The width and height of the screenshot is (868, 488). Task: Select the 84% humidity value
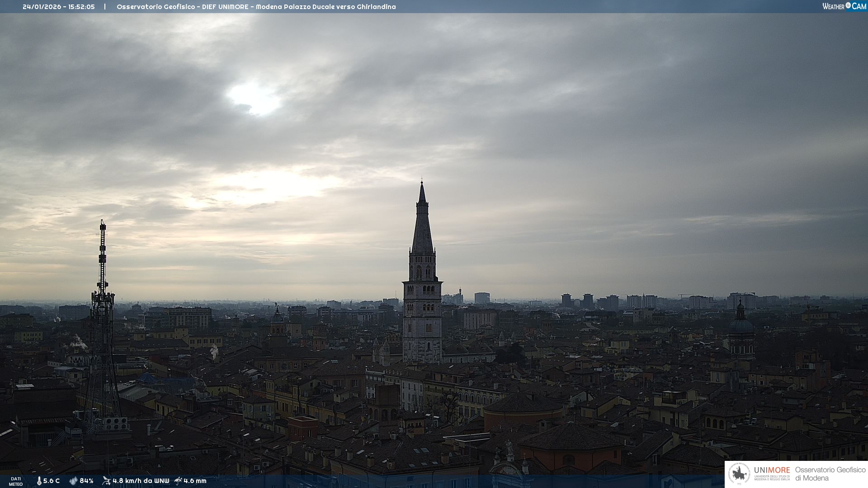[86, 481]
